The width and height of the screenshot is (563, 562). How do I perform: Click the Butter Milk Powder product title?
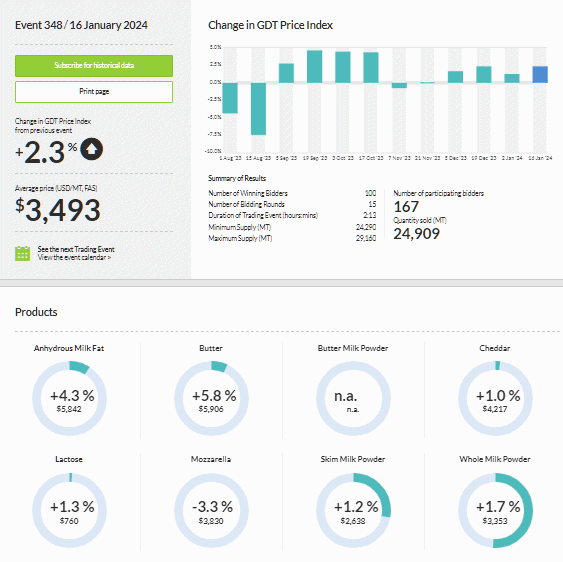[x=353, y=348]
